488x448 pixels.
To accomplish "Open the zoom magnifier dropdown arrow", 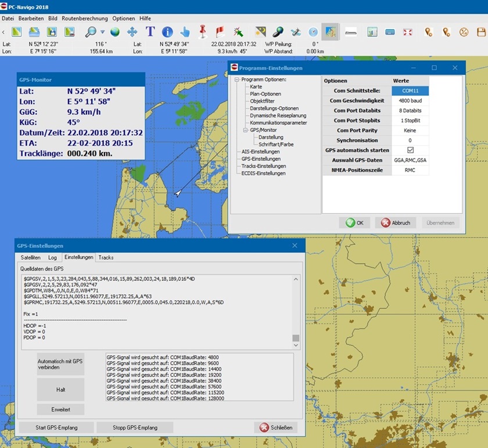I will [x=102, y=32].
